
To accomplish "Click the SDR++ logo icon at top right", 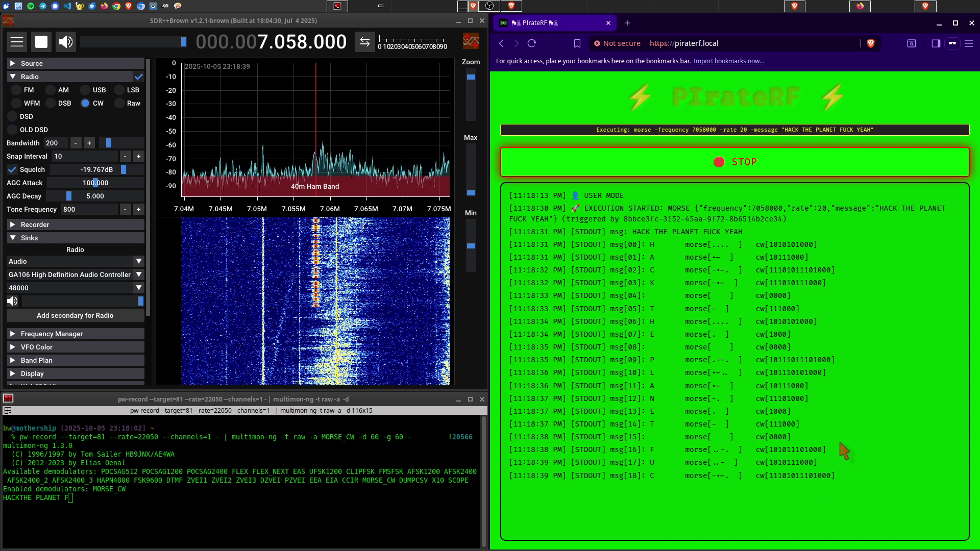I will (471, 41).
